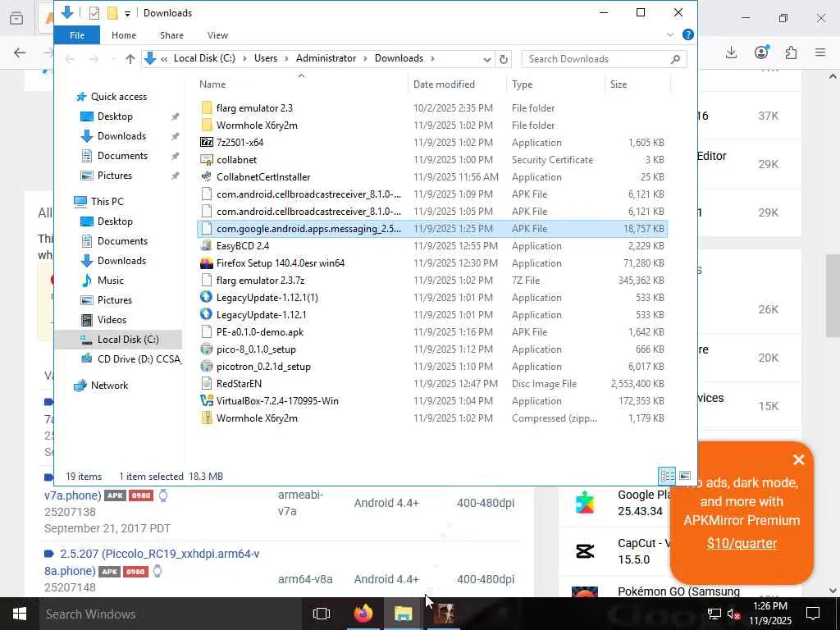
Task: Select the Wormhole X6ry2m zip archive icon
Action: click(206, 418)
